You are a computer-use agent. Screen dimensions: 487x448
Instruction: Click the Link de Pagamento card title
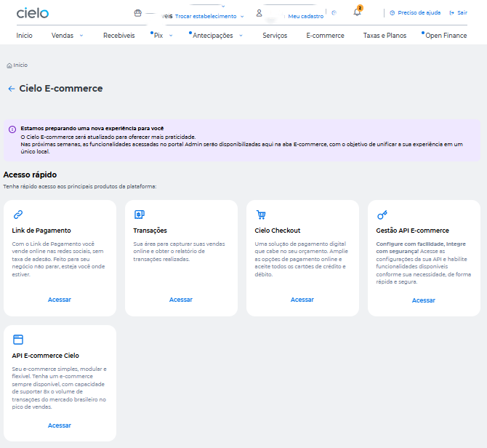point(41,231)
